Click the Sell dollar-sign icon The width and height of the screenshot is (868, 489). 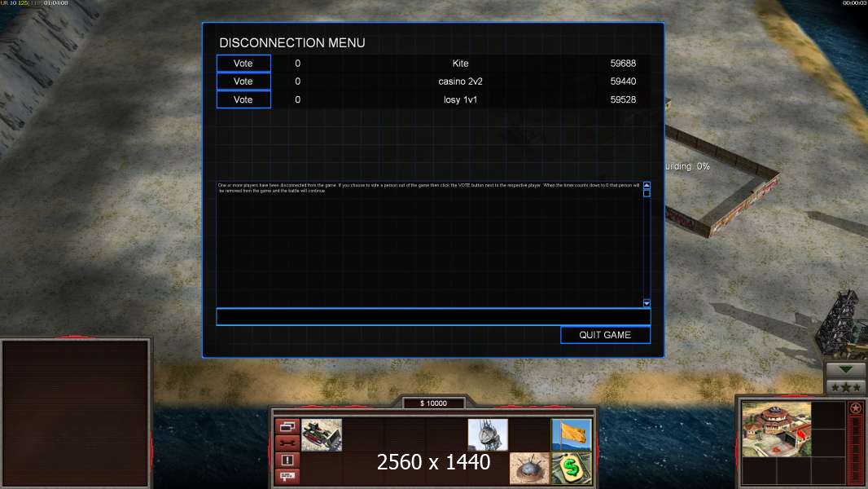tap(572, 469)
